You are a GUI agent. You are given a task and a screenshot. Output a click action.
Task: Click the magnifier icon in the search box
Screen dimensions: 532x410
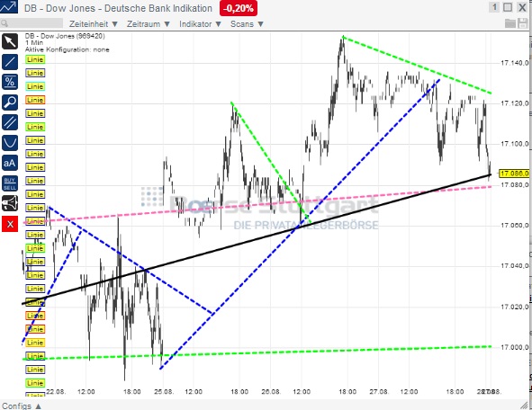5,23
